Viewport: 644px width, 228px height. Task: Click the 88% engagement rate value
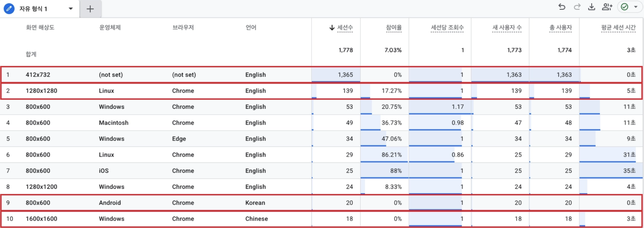pyautogui.click(x=396, y=171)
